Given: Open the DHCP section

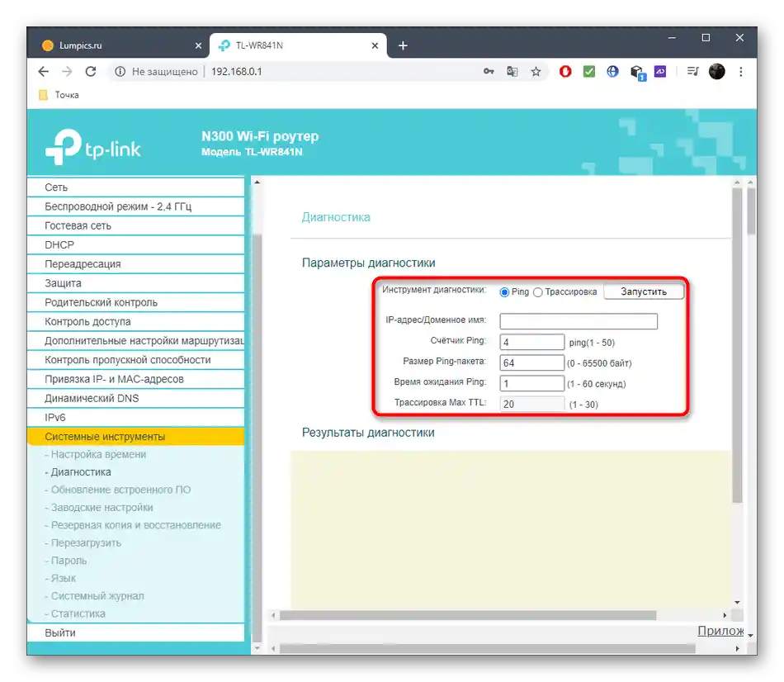Looking at the screenshot, I should (136, 244).
